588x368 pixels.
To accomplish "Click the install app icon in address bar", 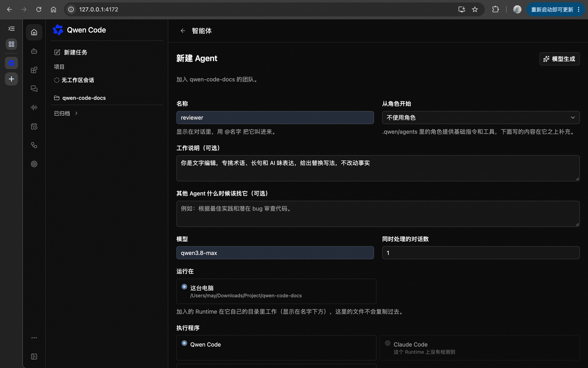I will [462, 9].
